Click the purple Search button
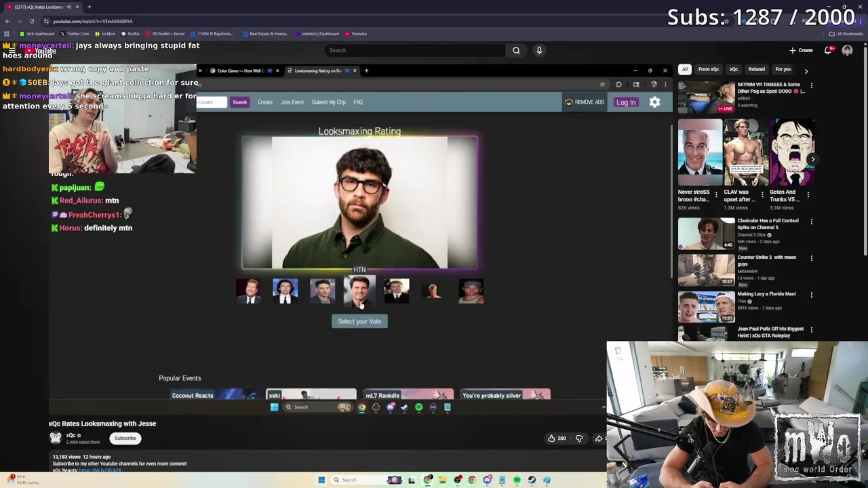The image size is (868, 488). (239, 102)
